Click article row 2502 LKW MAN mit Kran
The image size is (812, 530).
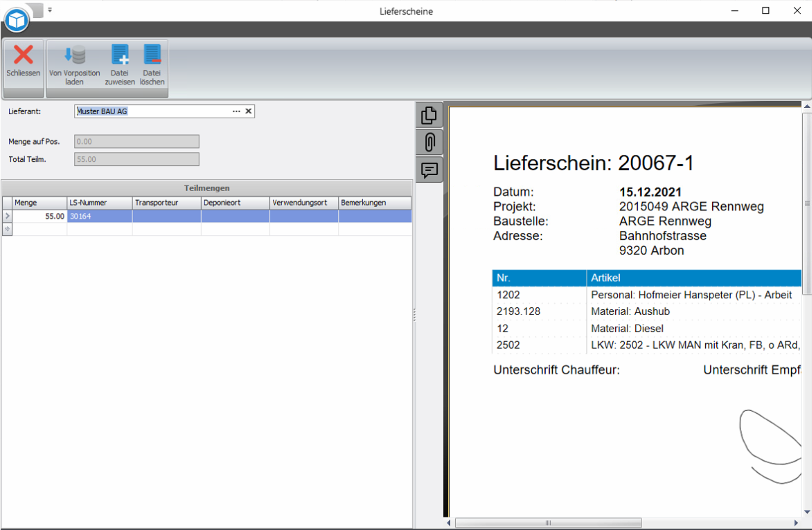pos(646,345)
